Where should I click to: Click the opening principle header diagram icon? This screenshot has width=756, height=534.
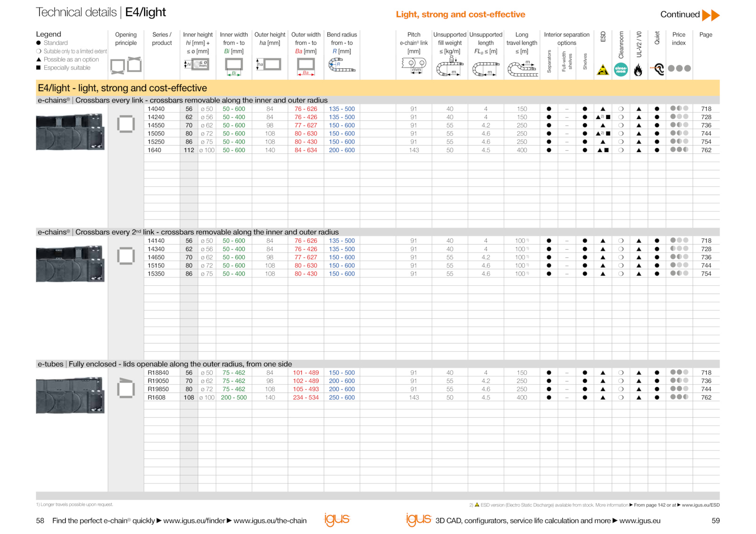[126, 66]
